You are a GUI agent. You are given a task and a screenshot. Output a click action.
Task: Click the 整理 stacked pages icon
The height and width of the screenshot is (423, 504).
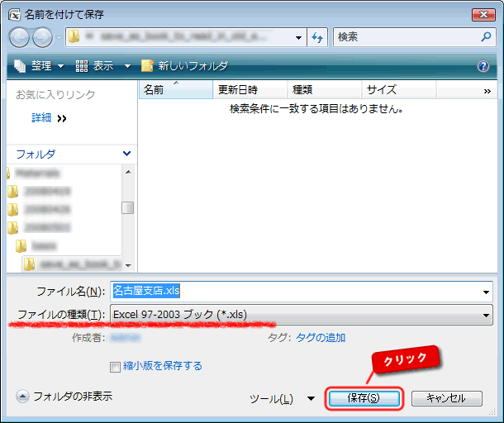click(20, 66)
